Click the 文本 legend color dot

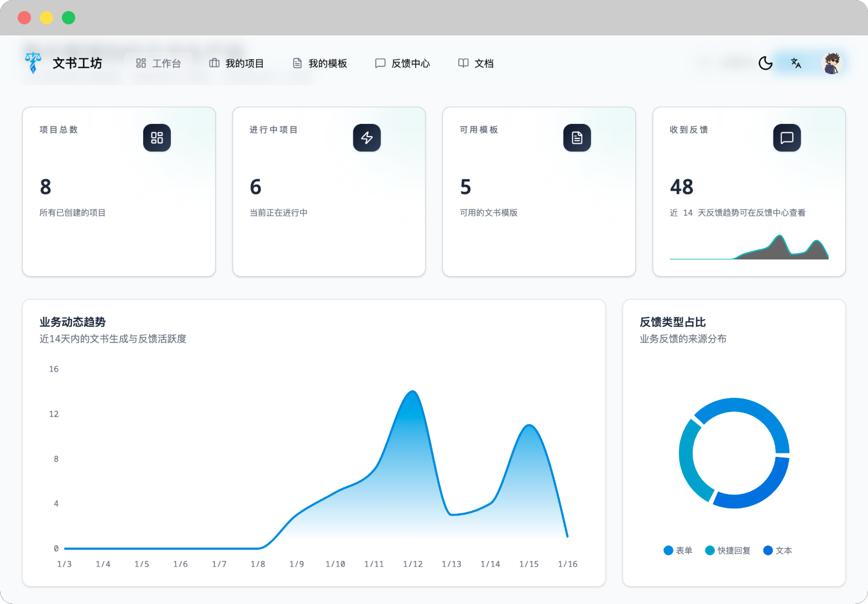[x=768, y=550]
